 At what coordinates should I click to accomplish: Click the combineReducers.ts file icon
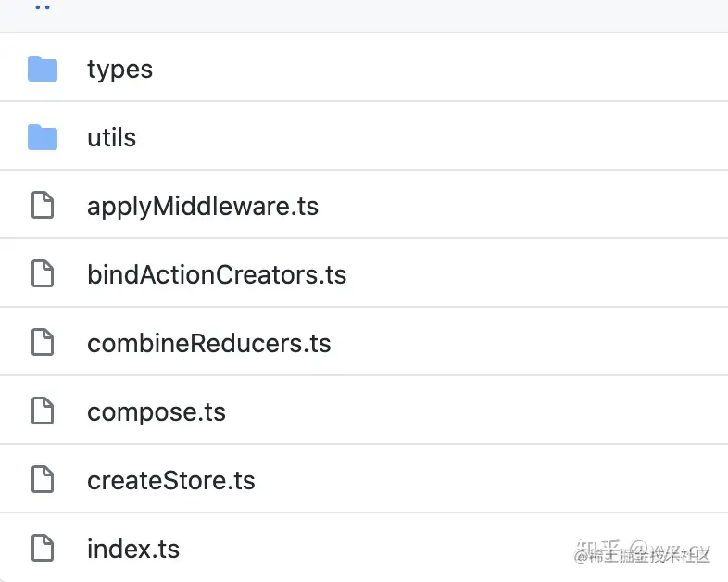coord(43,343)
